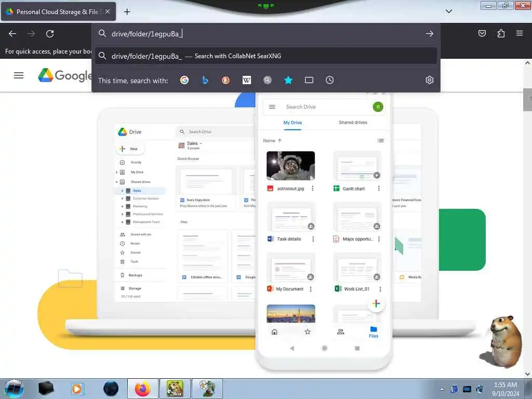Screen dimensions: 532x399
Task: Click the Google Drive logo
Action: point(64,75)
